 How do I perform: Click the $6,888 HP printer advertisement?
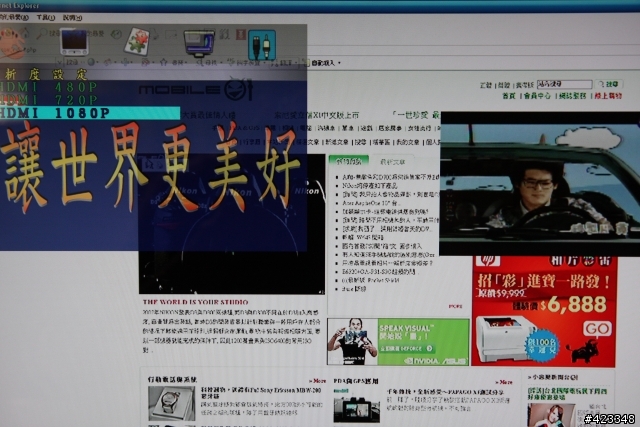(x=544, y=311)
